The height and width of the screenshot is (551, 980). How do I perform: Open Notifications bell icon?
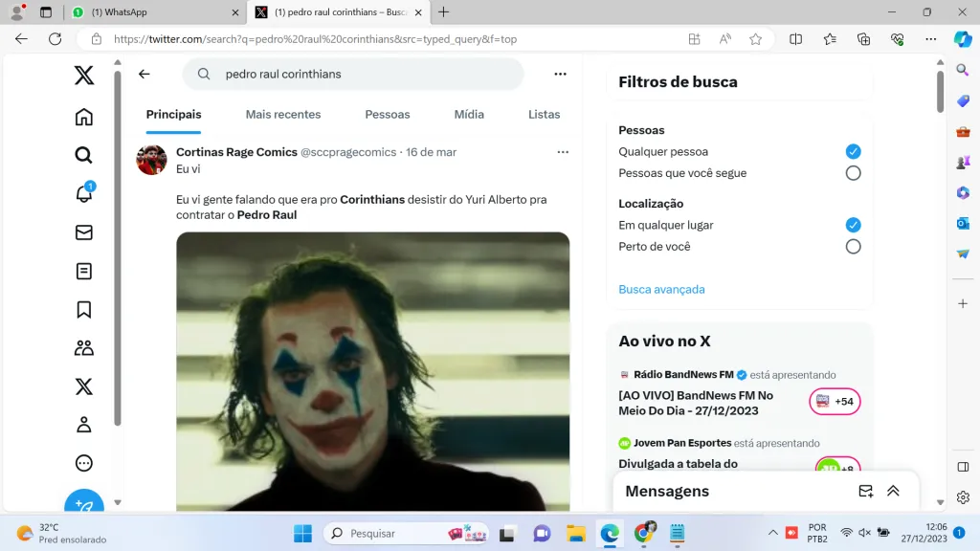pyautogui.click(x=84, y=194)
